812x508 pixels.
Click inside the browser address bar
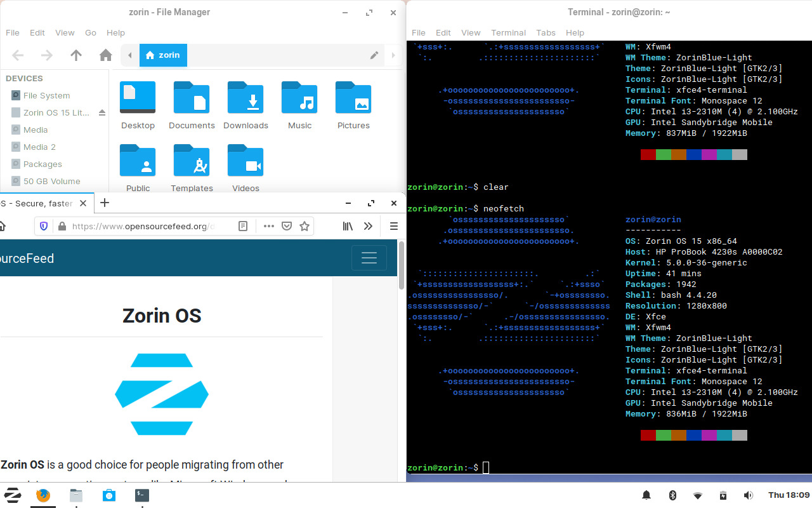click(x=152, y=225)
